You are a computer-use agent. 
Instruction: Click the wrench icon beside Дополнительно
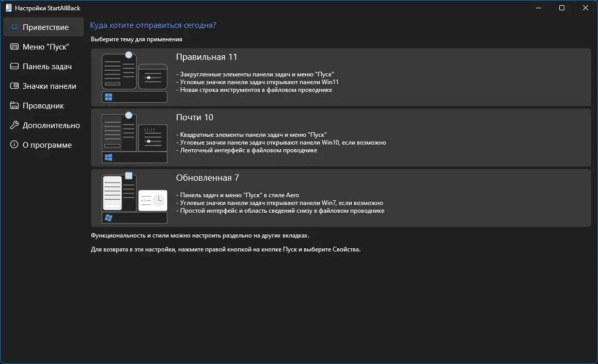coord(14,125)
